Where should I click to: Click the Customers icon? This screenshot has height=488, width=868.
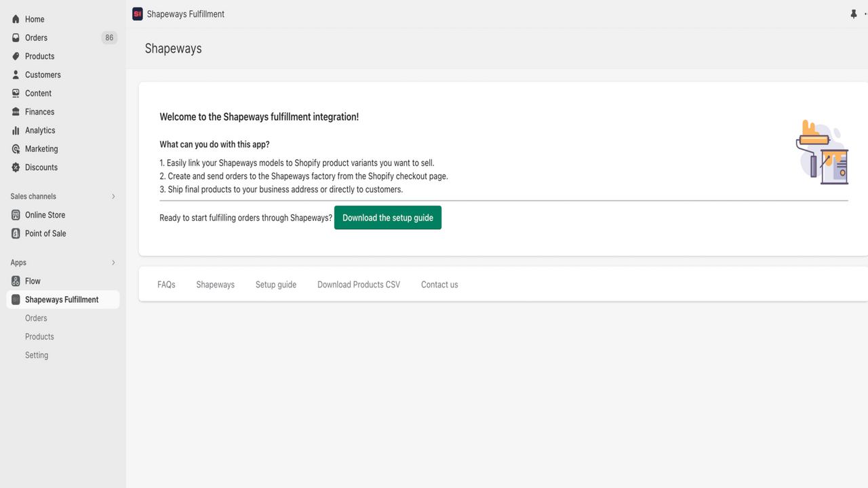(15, 75)
